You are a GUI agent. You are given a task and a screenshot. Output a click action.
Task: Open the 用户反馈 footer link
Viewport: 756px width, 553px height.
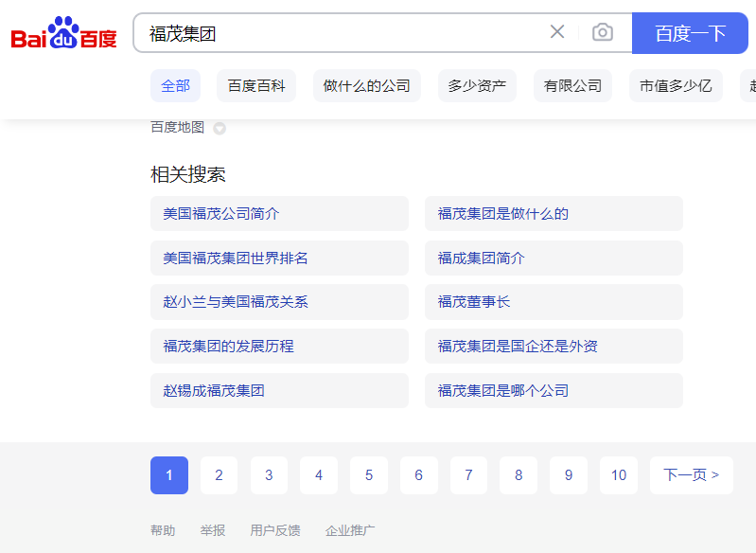pyautogui.click(x=274, y=530)
